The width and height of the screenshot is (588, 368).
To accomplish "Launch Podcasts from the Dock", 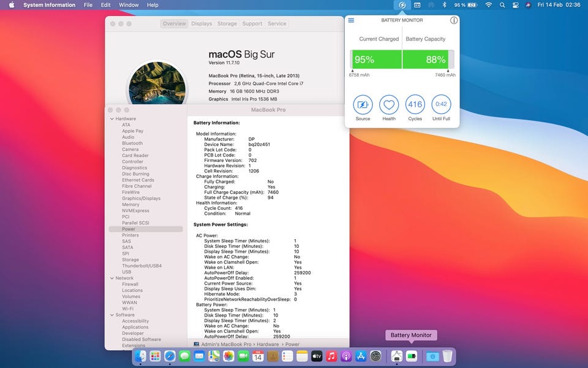I will (x=345, y=356).
